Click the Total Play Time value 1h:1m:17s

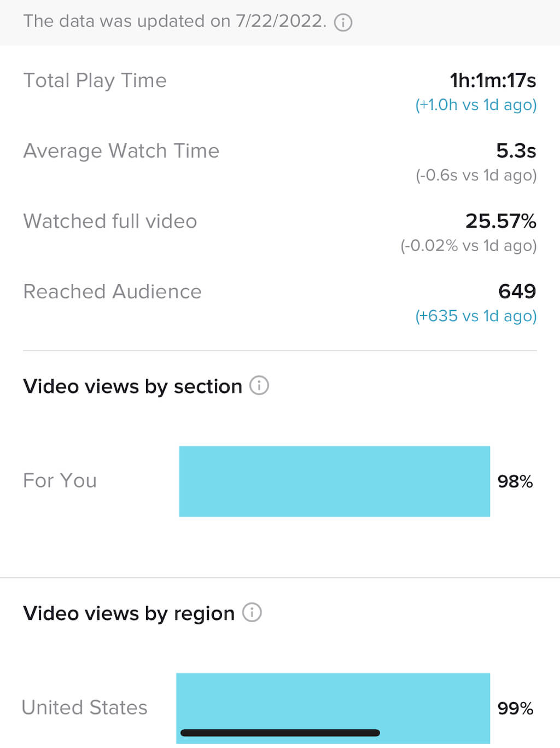coord(493,80)
